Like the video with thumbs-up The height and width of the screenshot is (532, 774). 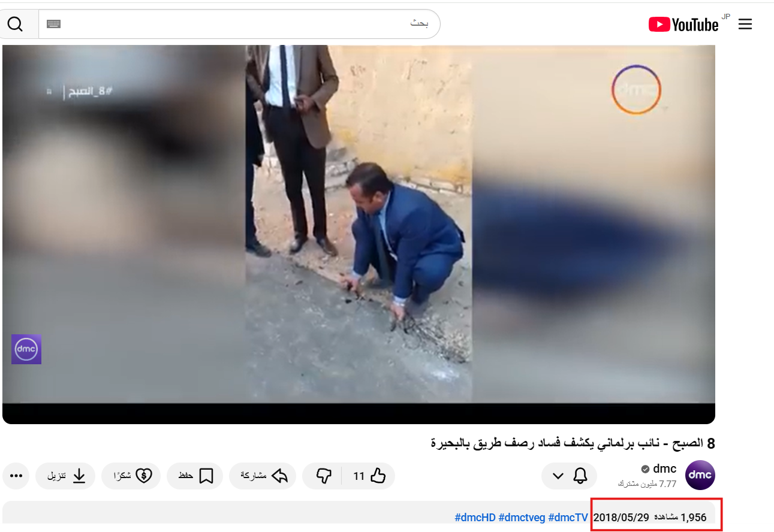click(369, 476)
